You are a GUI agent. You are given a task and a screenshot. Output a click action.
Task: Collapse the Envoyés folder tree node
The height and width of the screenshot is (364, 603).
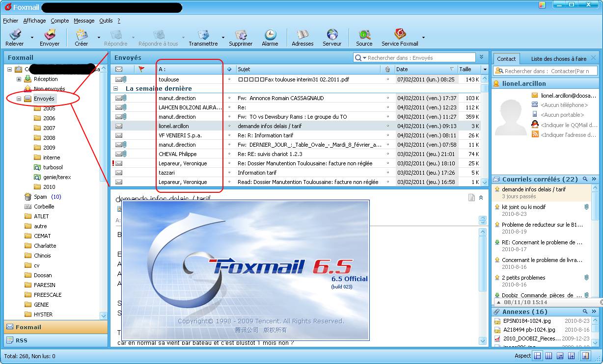pyautogui.click(x=19, y=99)
